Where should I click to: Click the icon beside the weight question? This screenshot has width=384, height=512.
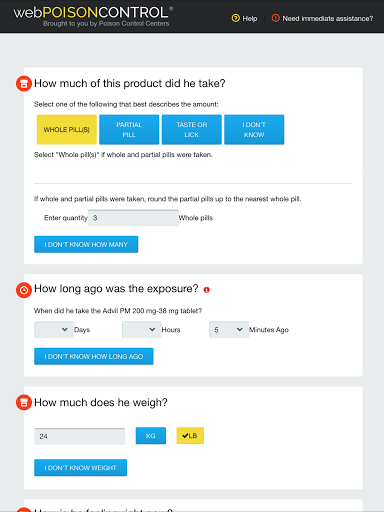24,403
